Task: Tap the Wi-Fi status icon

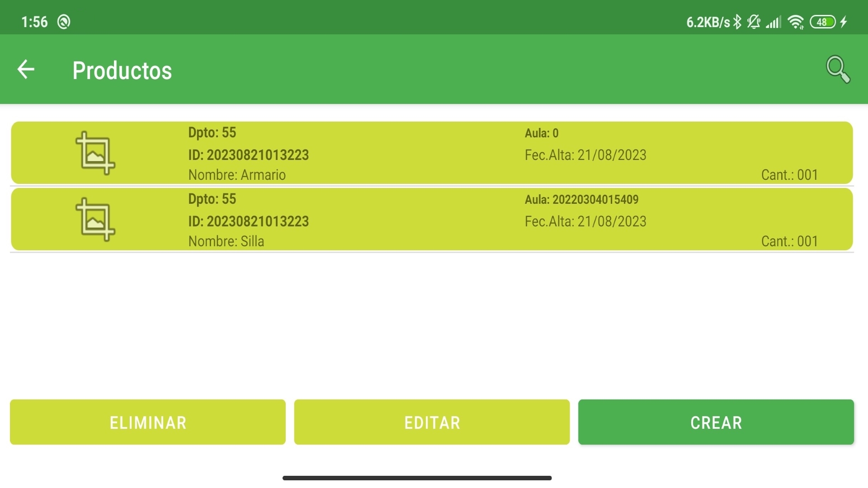Action: 796,22
